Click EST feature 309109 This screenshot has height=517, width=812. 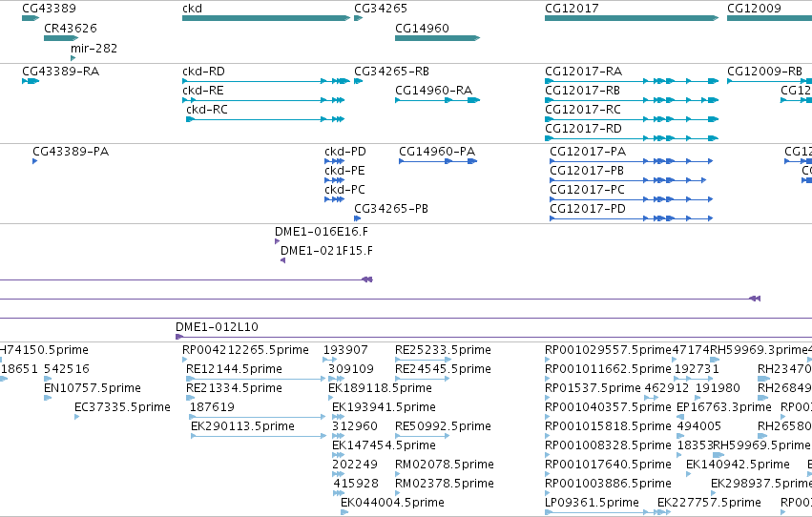[x=337, y=379]
